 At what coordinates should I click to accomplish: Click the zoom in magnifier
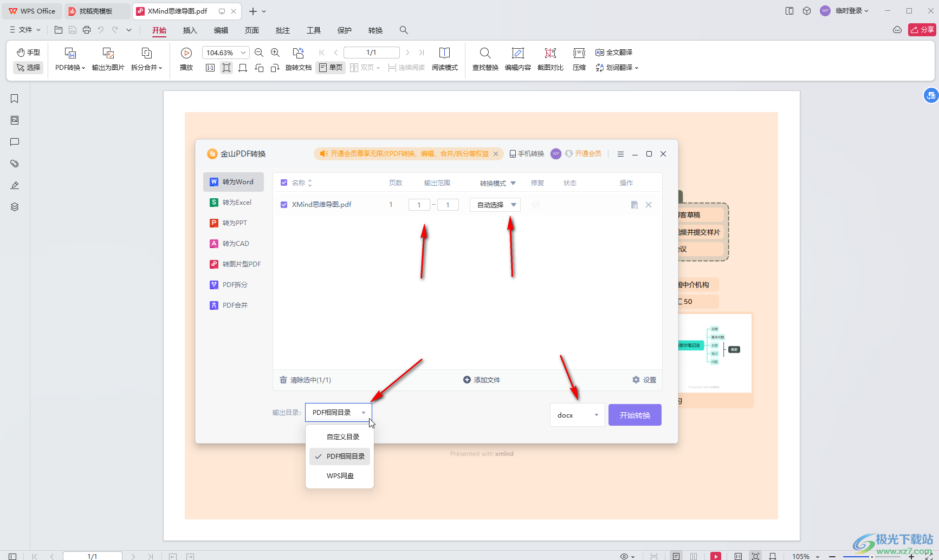[275, 53]
